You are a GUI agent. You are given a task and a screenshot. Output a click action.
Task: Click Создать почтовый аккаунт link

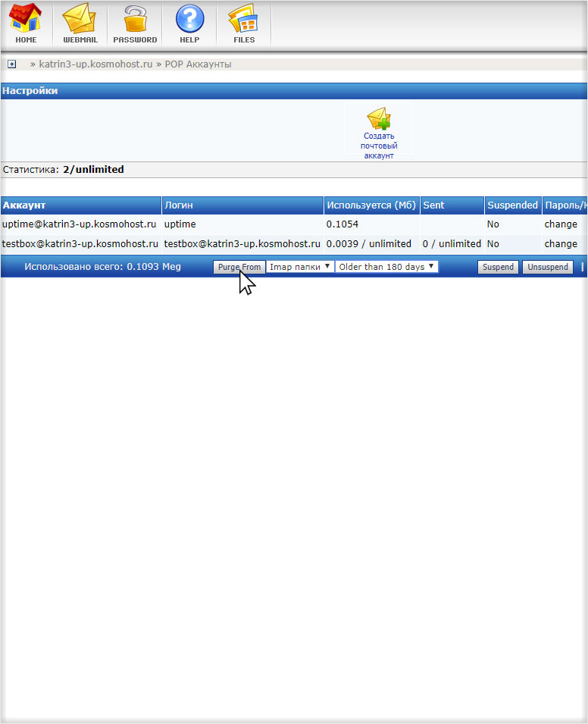click(379, 146)
